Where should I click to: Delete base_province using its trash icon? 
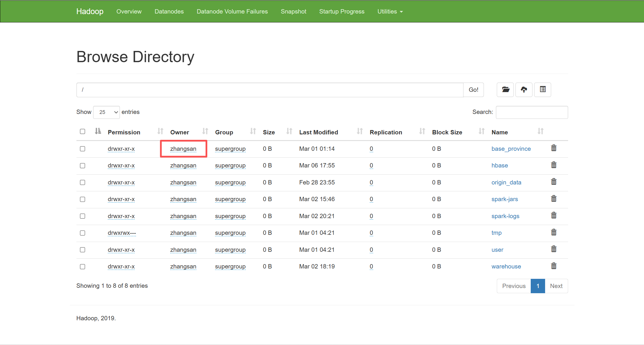click(554, 148)
